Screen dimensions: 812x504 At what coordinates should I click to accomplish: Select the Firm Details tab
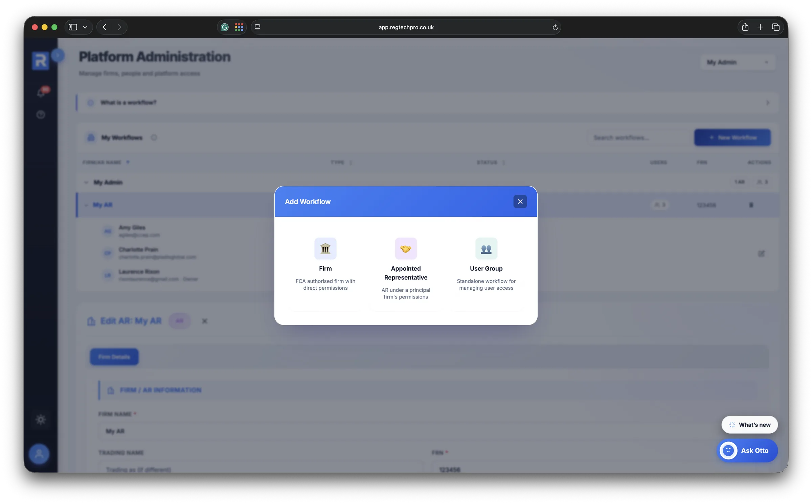coord(114,357)
